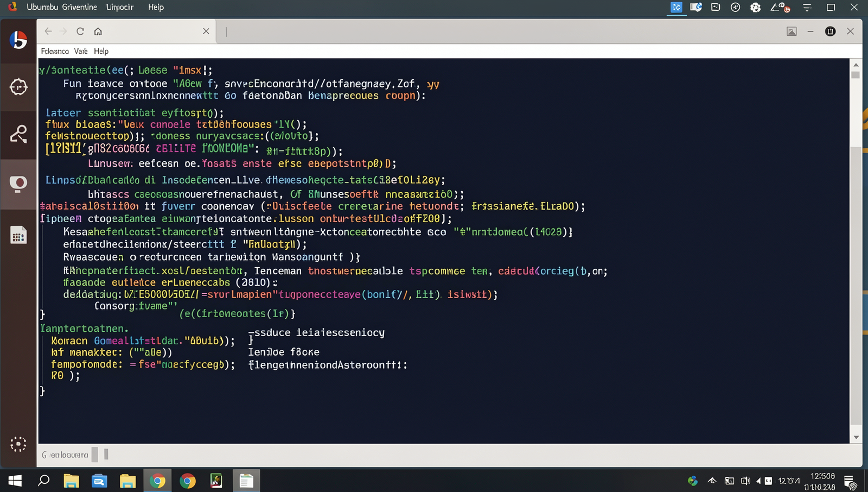The image size is (868, 492).
Task: Click the bottom search input field
Action: click(x=64, y=455)
